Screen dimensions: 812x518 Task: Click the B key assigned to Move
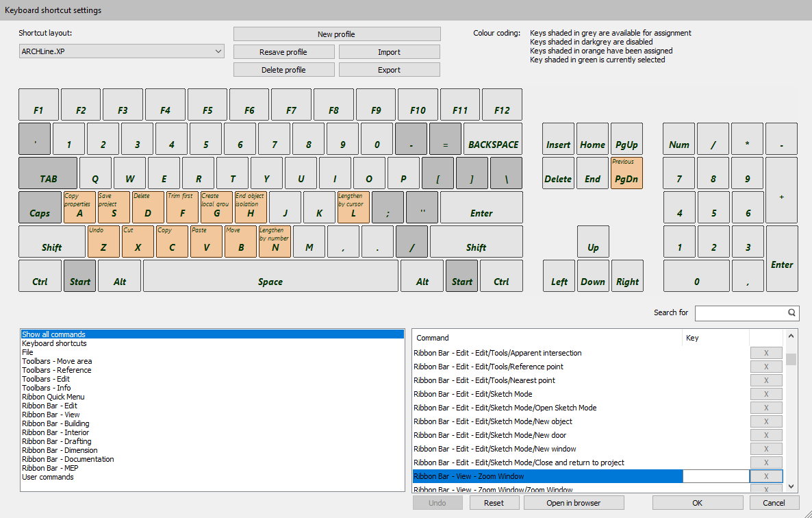coord(241,241)
